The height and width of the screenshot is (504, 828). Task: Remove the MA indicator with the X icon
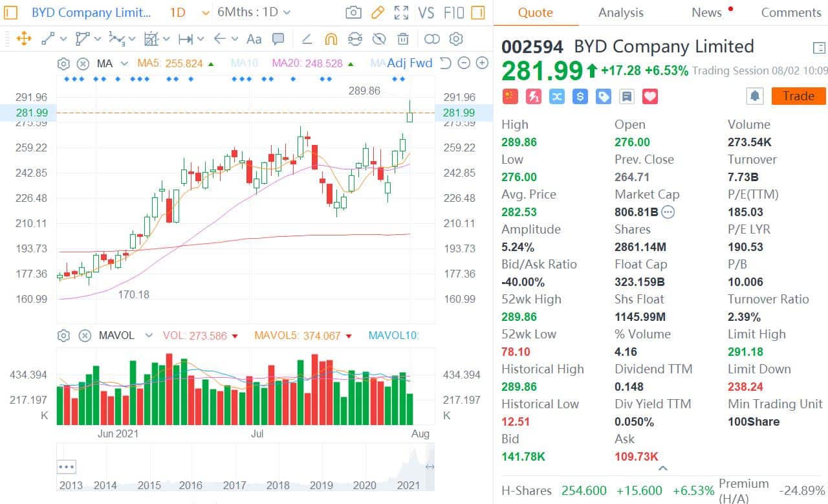(x=83, y=63)
